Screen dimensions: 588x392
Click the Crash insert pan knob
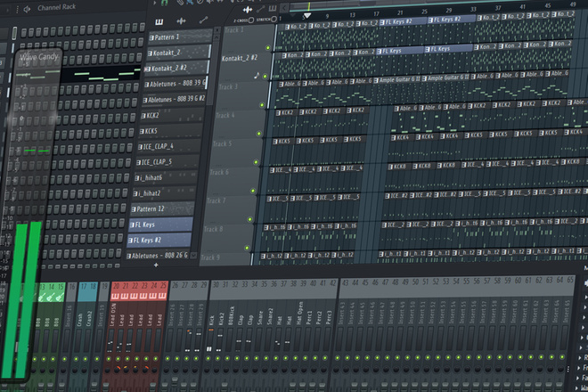(x=75, y=371)
